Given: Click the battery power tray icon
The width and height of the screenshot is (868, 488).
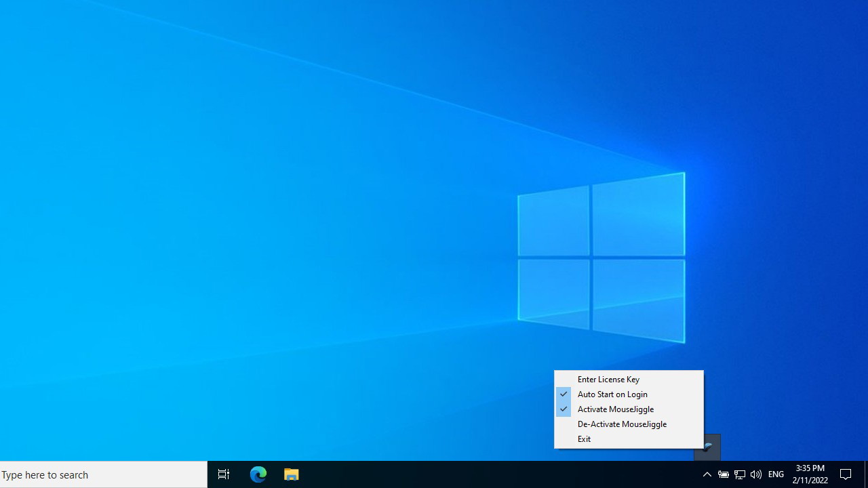Looking at the screenshot, I should (x=724, y=474).
